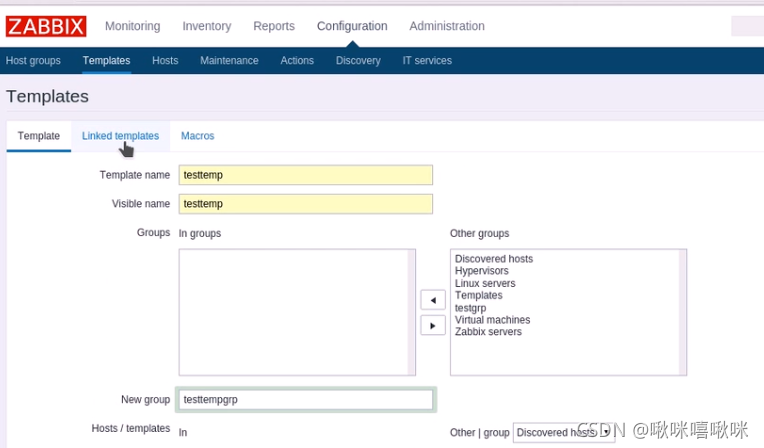Select Virtual machines in Other groups
The width and height of the screenshot is (764, 448).
pyautogui.click(x=493, y=320)
